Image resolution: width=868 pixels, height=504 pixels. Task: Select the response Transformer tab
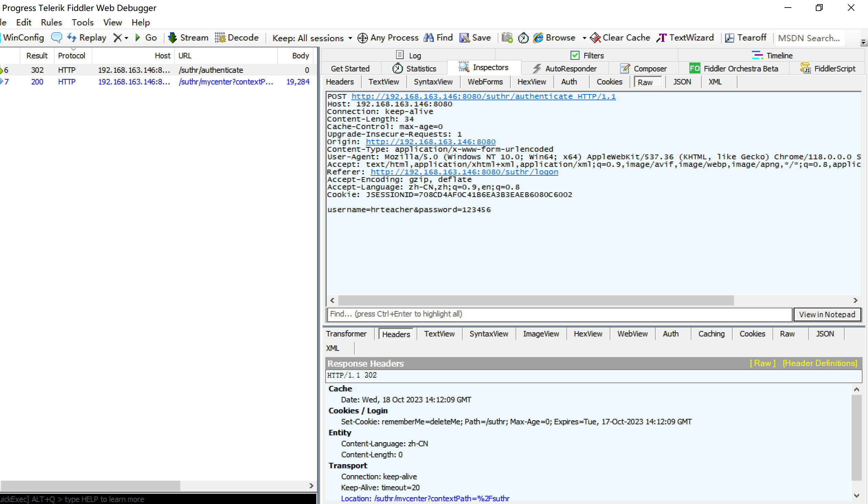pos(346,334)
